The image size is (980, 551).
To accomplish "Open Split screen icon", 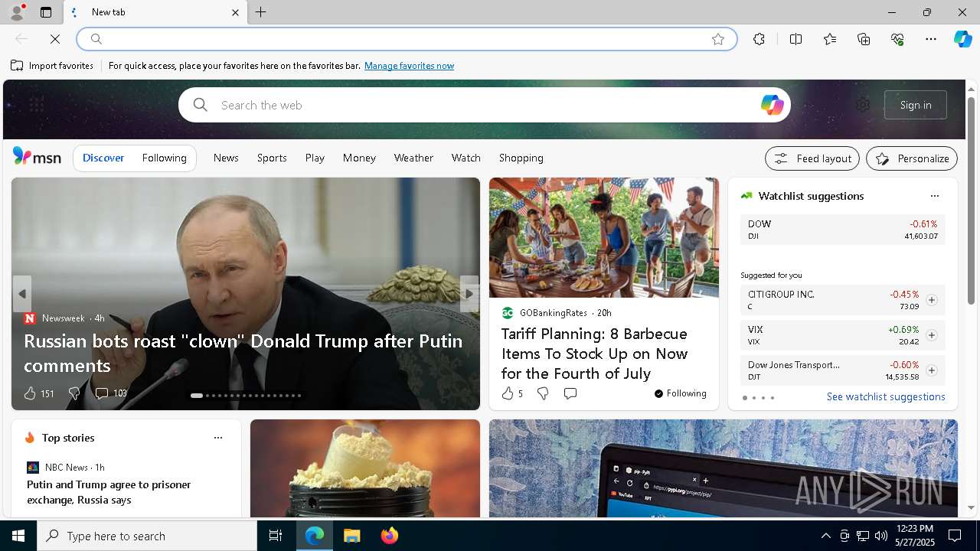I will (x=796, y=39).
